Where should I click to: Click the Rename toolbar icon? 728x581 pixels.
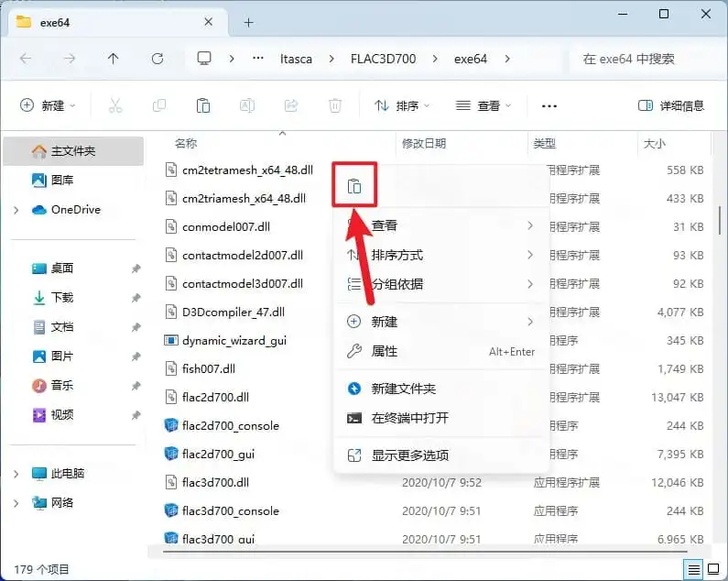247,106
